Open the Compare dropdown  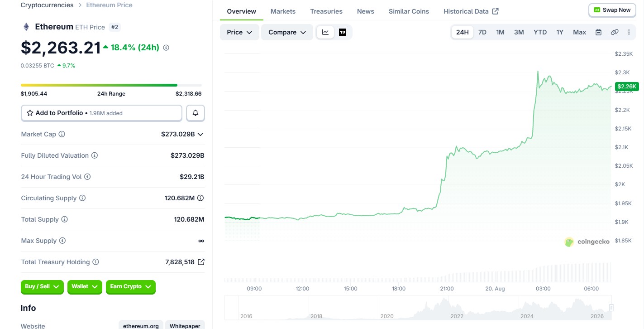(287, 32)
